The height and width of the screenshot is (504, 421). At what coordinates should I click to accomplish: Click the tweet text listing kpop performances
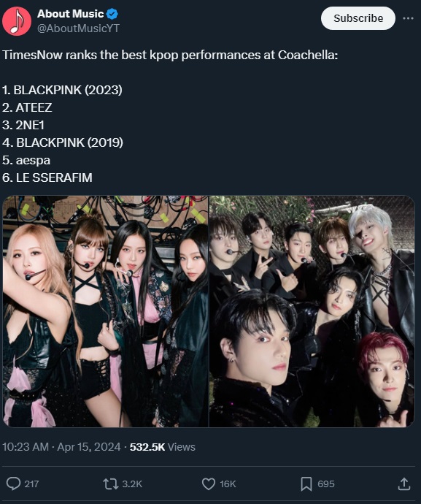point(170,116)
